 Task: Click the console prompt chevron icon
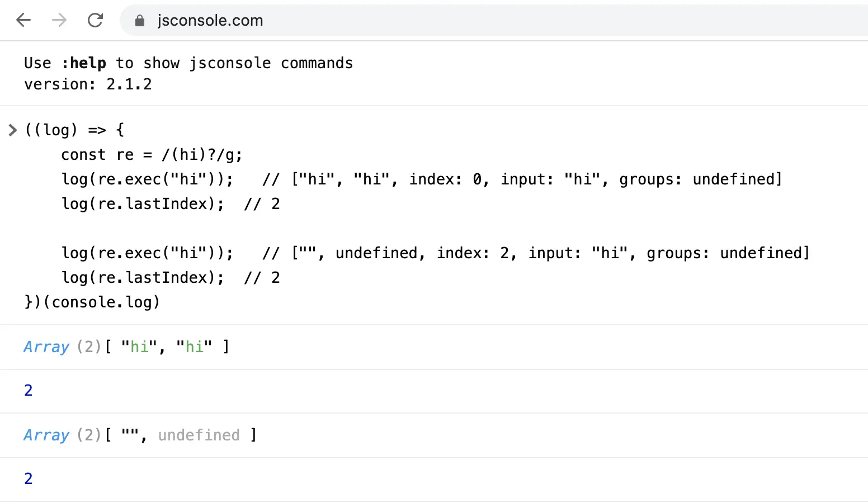pyautogui.click(x=13, y=130)
